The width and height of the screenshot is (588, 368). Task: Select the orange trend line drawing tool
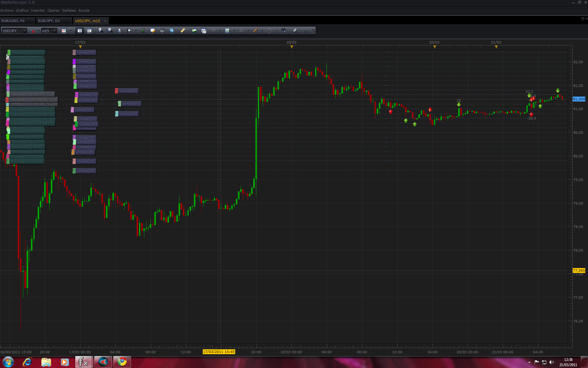point(256,30)
